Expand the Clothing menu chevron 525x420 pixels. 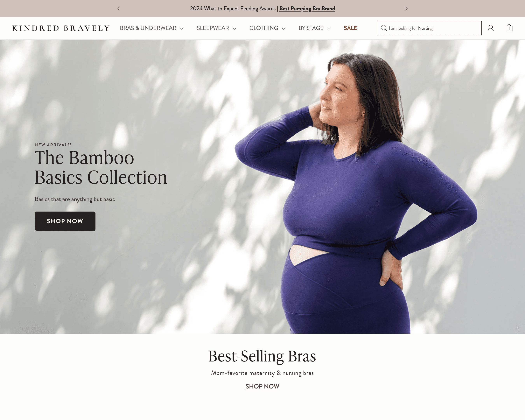coord(283,29)
